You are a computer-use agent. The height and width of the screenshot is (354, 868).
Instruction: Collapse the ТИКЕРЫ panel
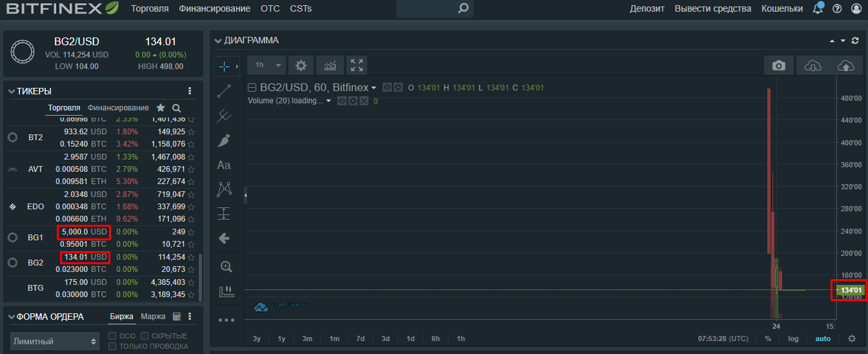(11, 92)
